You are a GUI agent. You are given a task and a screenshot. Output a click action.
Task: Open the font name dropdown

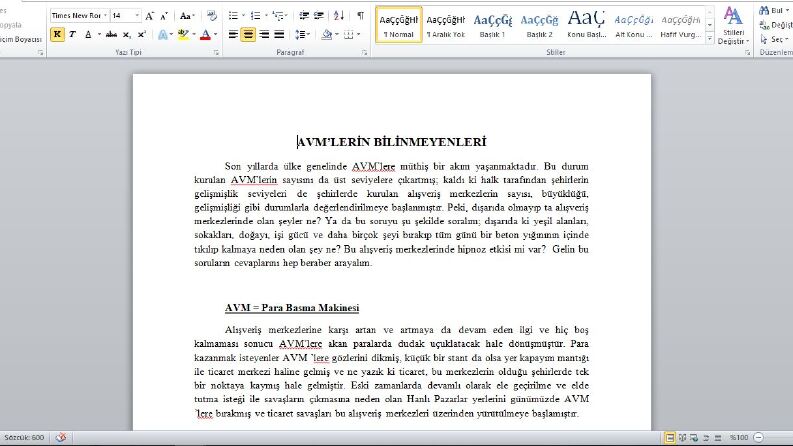click(x=105, y=16)
